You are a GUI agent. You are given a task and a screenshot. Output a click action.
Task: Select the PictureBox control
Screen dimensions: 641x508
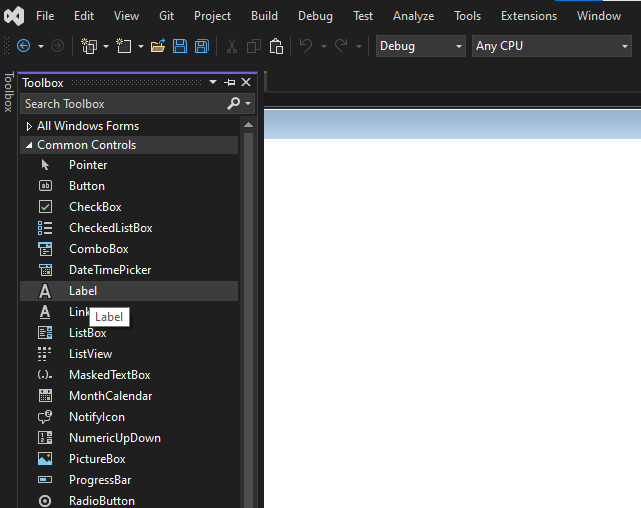tap(129, 459)
